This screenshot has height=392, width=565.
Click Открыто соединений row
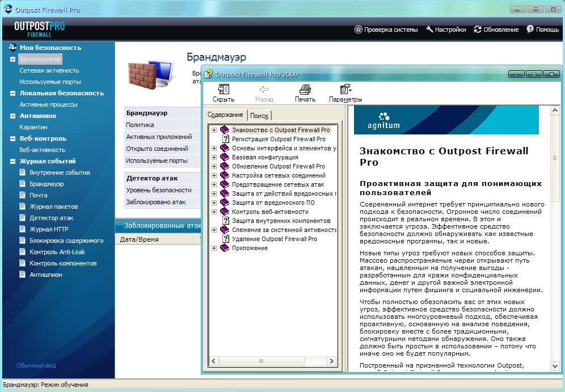click(162, 149)
